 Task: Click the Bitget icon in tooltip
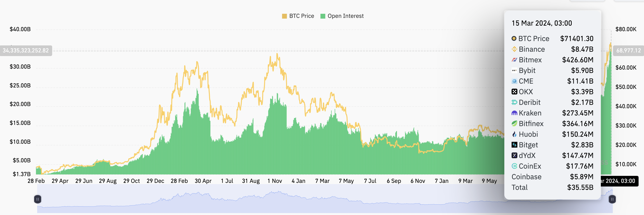tap(514, 145)
